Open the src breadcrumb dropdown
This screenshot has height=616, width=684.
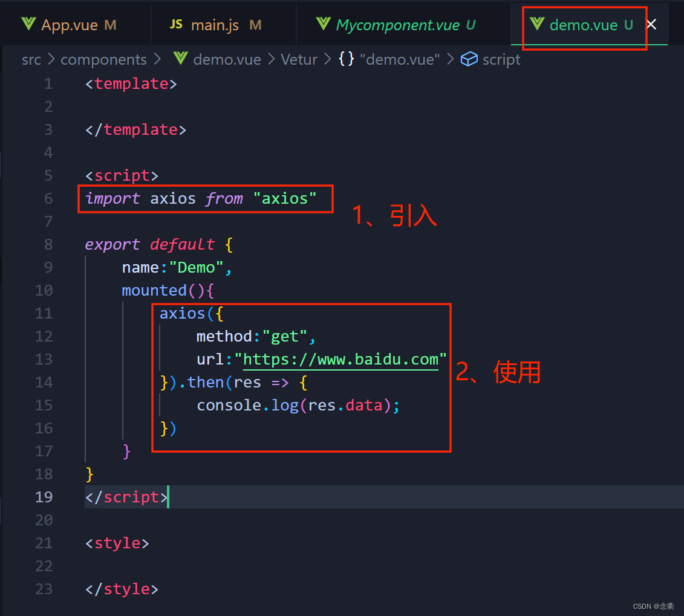31,59
